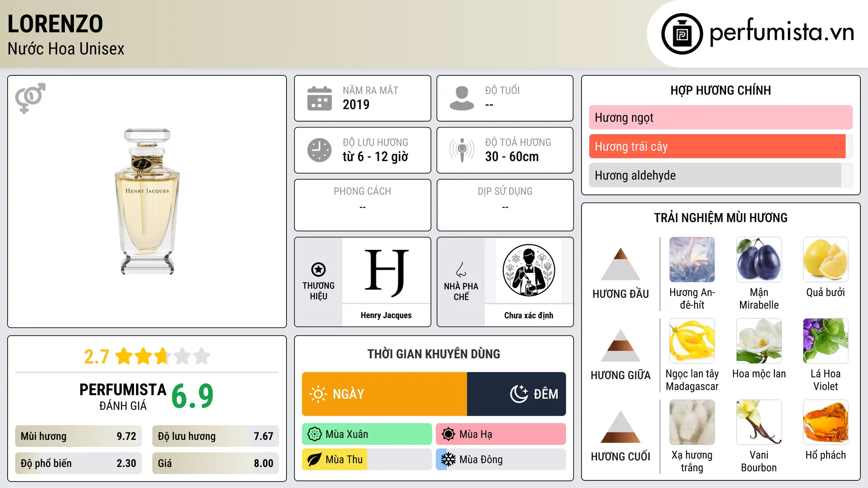Click the Mùa Đông season bar
This screenshot has width=868, height=488.
(501, 460)
